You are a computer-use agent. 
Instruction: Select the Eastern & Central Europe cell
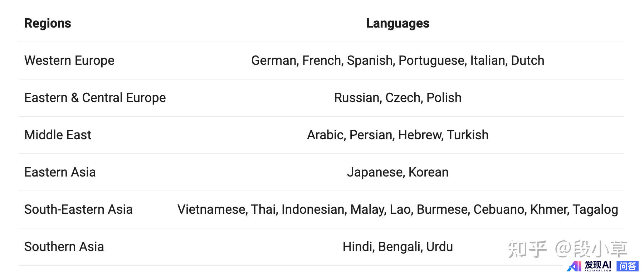[x=95, y=98]
